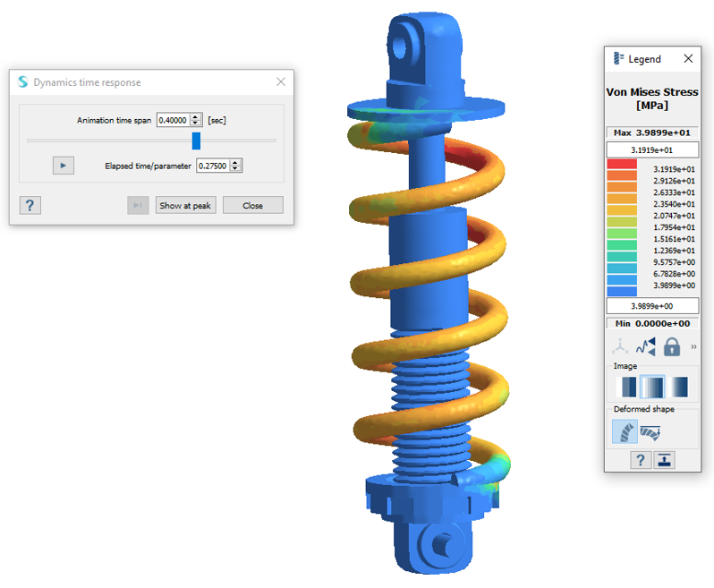Click the animation time slider handle
Image resolution: width=714 pixels, height=588 pixels.
(196, 141)
